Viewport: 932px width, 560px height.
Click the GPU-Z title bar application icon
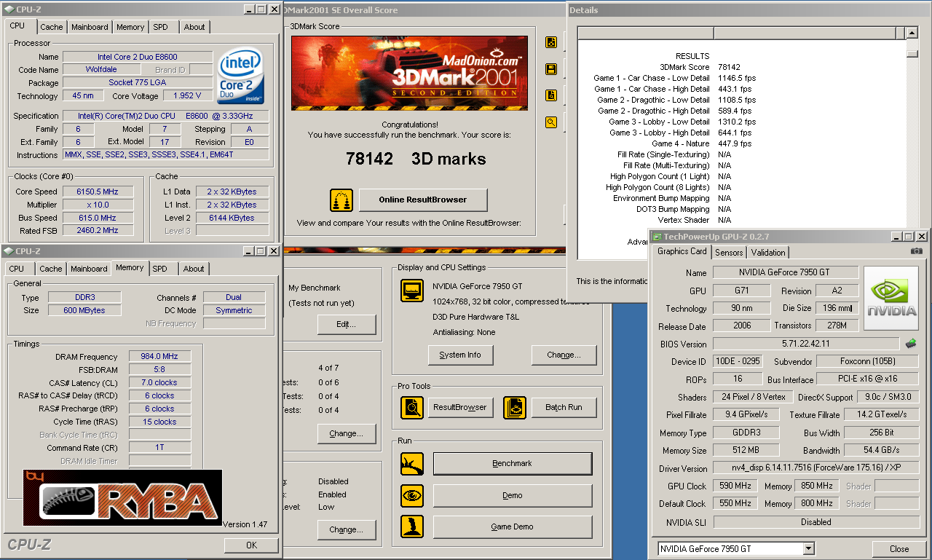click(657, 237)
